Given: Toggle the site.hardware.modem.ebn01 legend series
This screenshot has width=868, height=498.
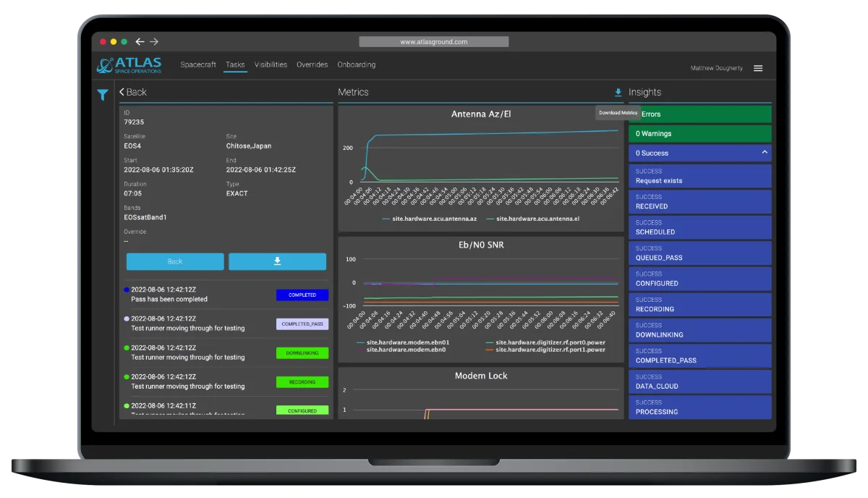Looking at the screenshot, I should [x=403, y=342].
